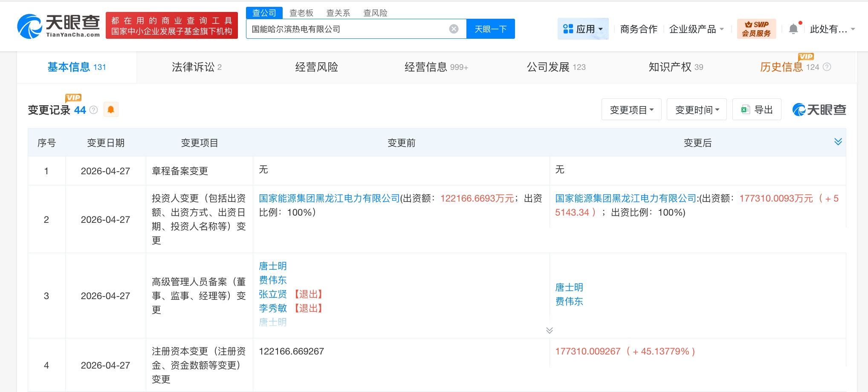Screen dimensions: 868x392
Task: Show help for 历史信息 tab
Action: [827, 67]
